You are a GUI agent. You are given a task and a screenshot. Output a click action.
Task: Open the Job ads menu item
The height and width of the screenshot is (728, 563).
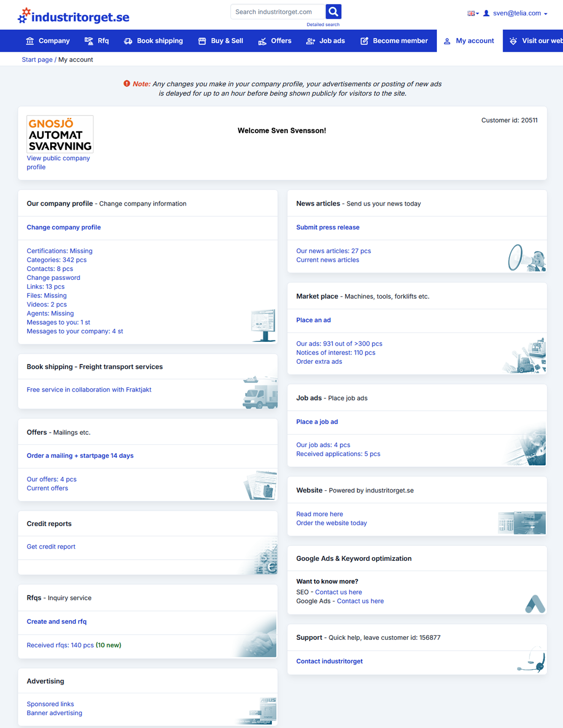click(x=325, y=41)
